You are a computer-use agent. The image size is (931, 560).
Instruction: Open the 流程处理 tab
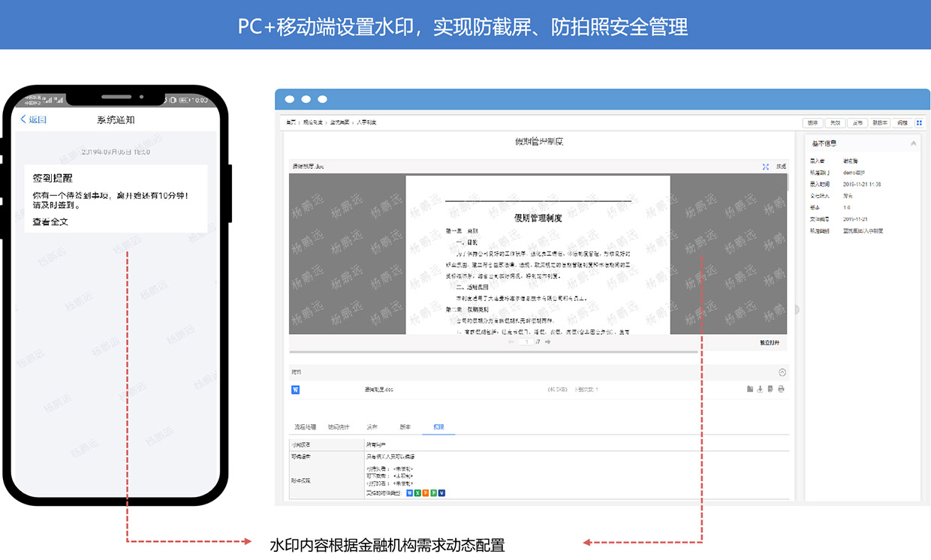[x=305, y=427]
